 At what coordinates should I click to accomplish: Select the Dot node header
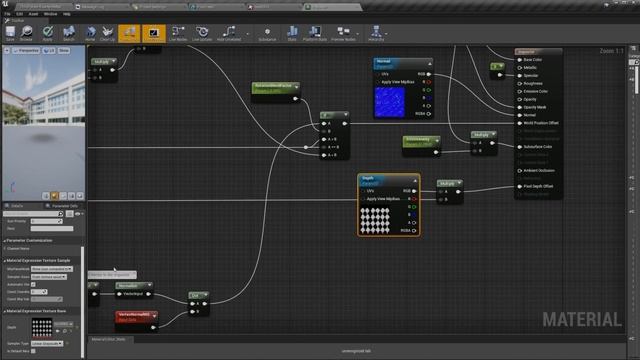click(199, 295)
